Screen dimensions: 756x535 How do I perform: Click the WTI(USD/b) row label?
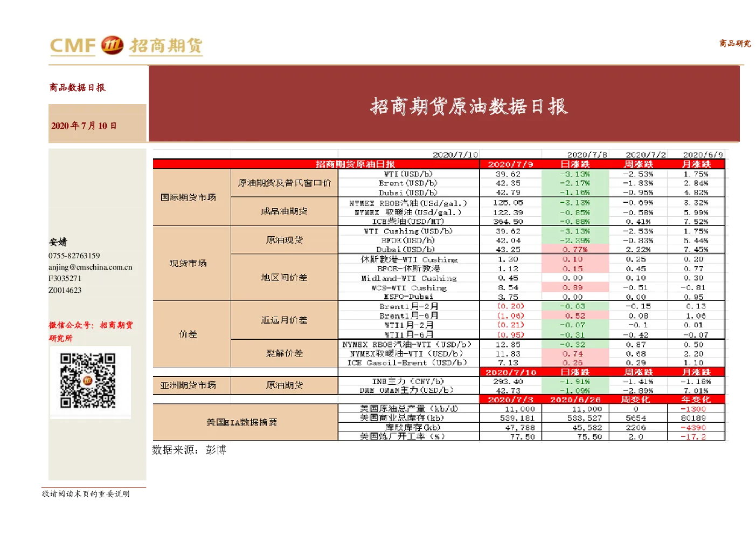point(408,174)
